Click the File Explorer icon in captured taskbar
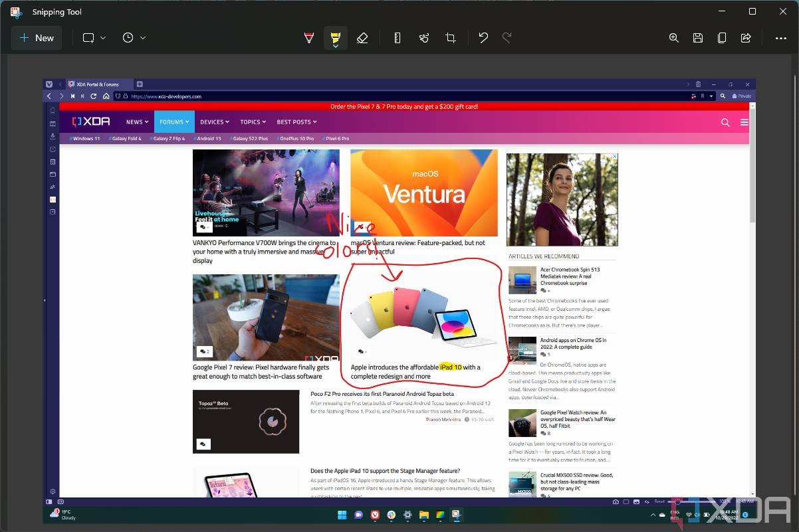 [423, 515]
